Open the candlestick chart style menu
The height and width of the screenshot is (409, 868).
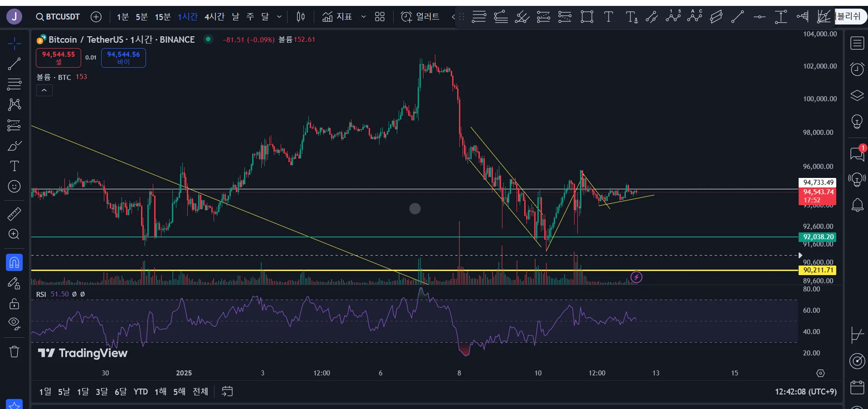point(301,17)
